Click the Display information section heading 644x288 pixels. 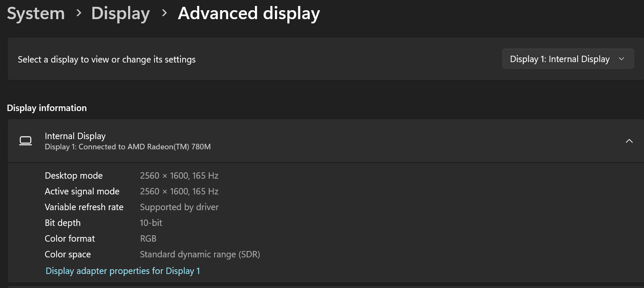point(47,108)
